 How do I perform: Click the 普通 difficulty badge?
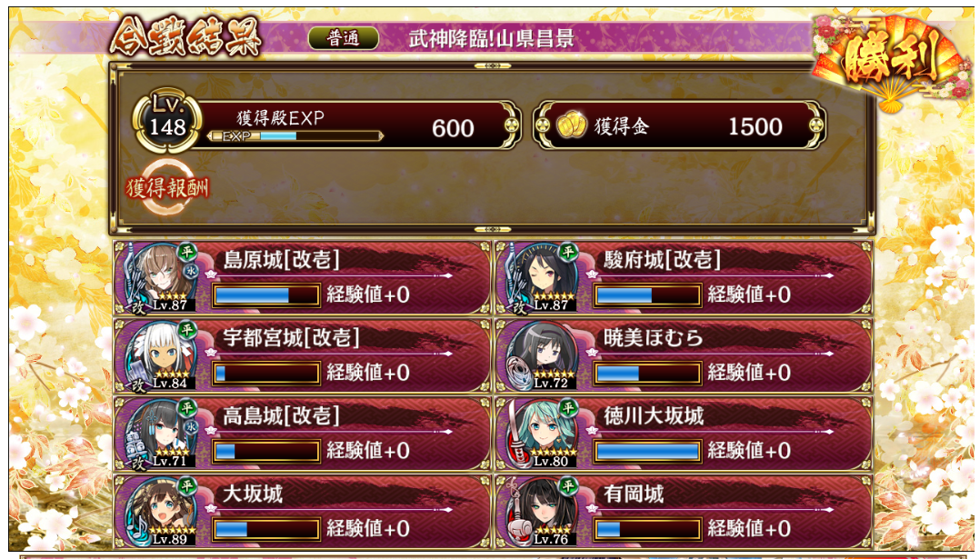coord(343,38)
